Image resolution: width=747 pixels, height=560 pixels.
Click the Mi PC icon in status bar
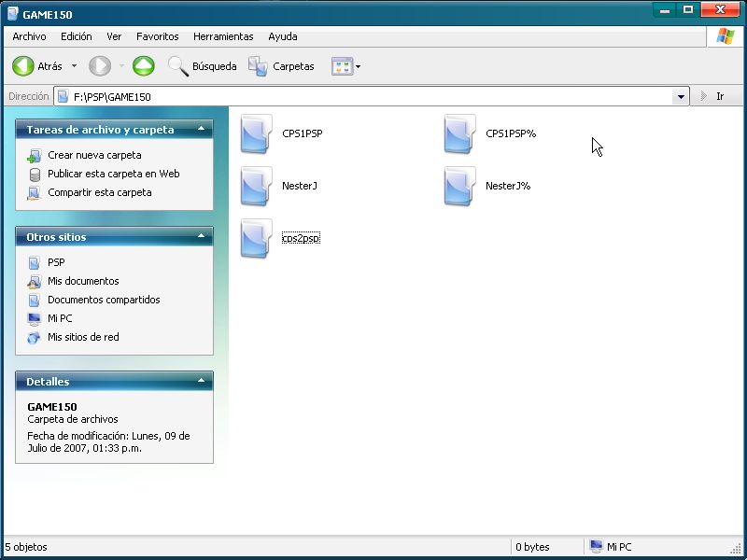tap(597, 547)
